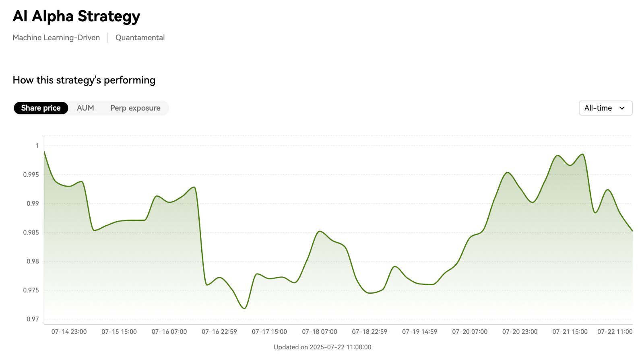
Task: Click the y-axis label 0.98
Action: (x=33, y=261)
